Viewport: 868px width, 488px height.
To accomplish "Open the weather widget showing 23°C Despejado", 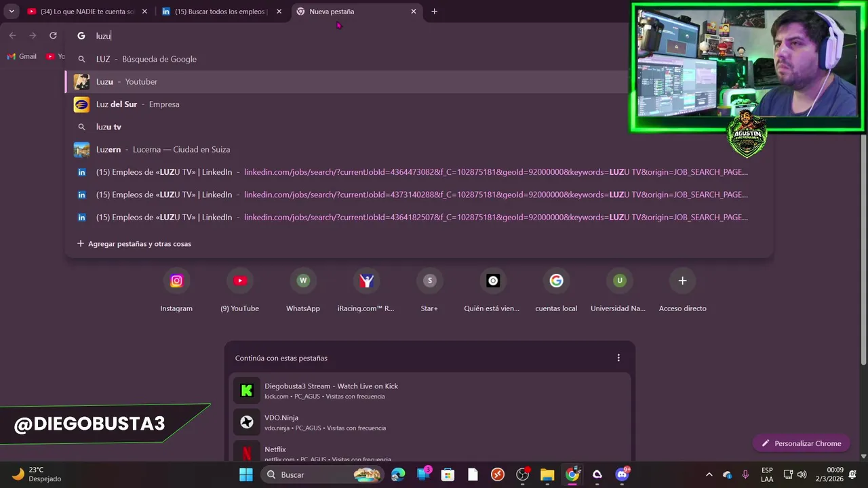I will coord(38,474).
